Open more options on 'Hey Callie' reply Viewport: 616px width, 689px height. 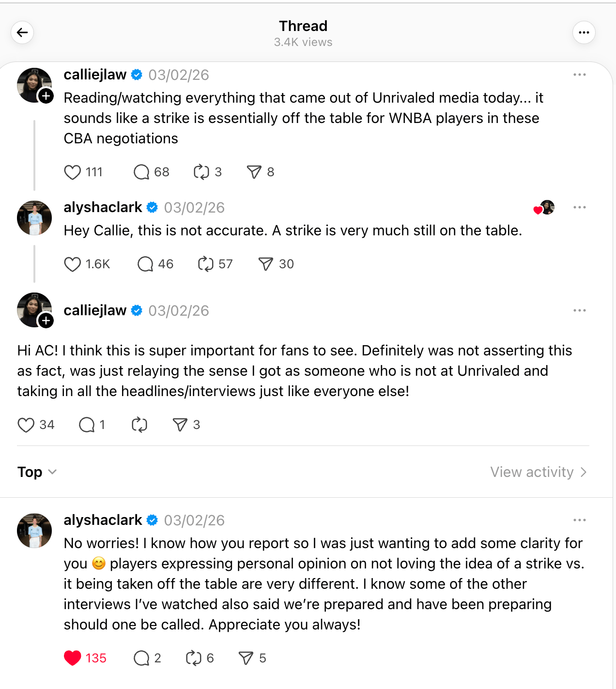579,208
